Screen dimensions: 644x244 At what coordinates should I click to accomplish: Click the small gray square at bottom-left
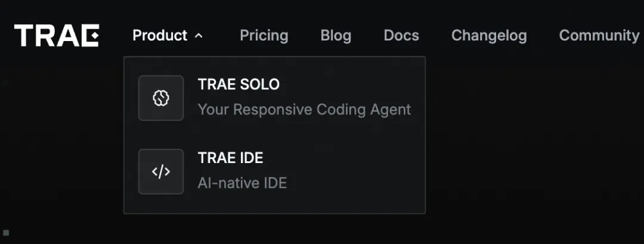(x=6, y=232)
